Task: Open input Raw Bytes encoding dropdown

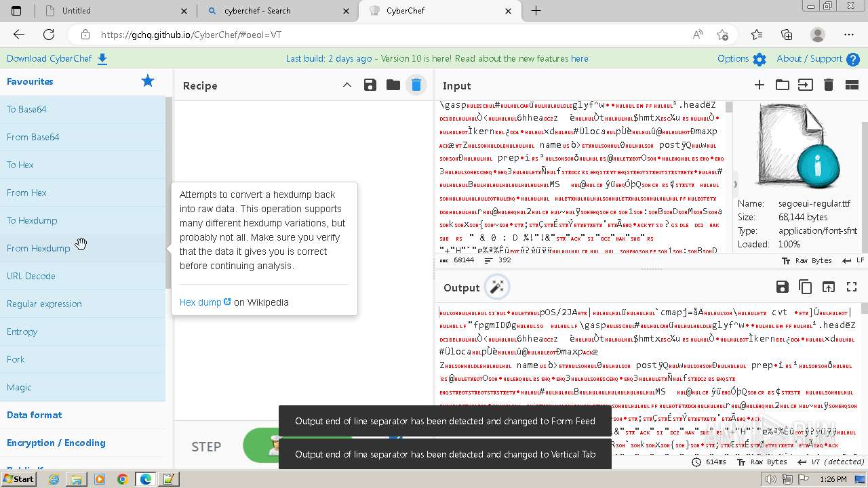Action: click(x=806, y=260)
